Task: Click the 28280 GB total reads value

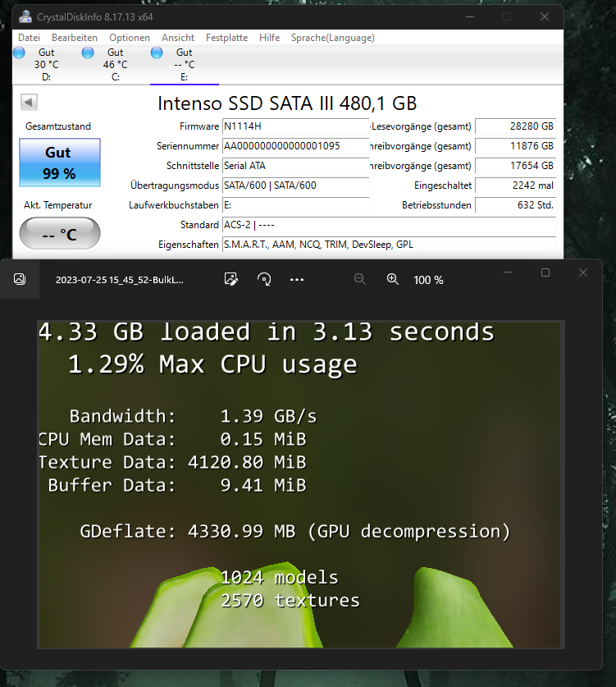Action: point(516,126)
